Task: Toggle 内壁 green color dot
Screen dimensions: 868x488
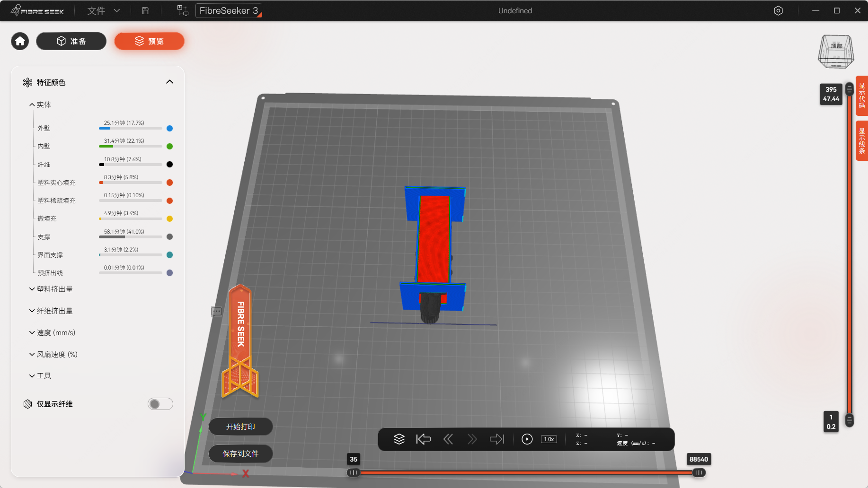Action: click(x=169, y=146)
